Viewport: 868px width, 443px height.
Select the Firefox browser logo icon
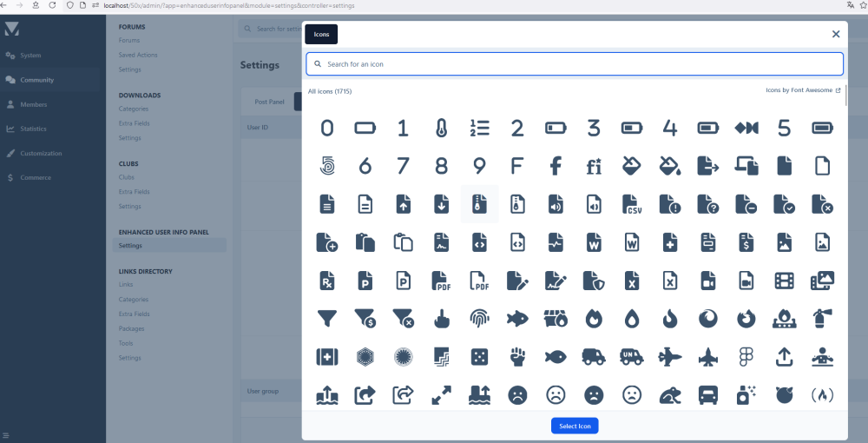pos(746,319)
